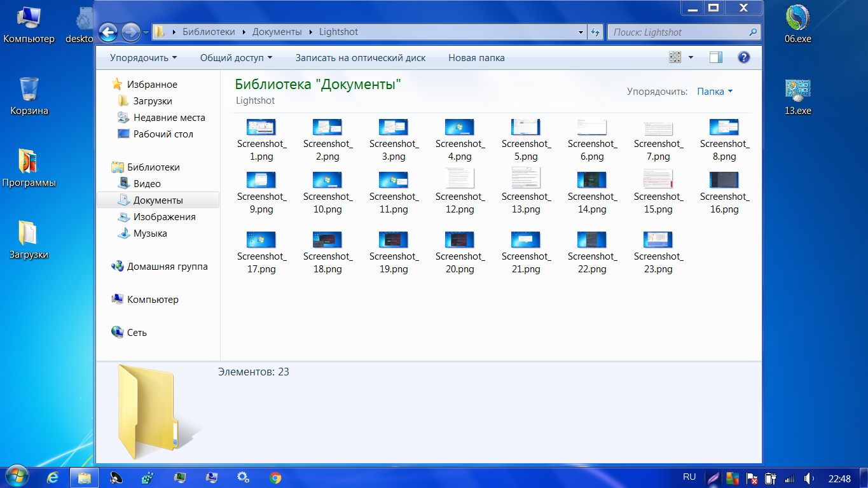Open 13.exe desktop icon

click(797, 97)
